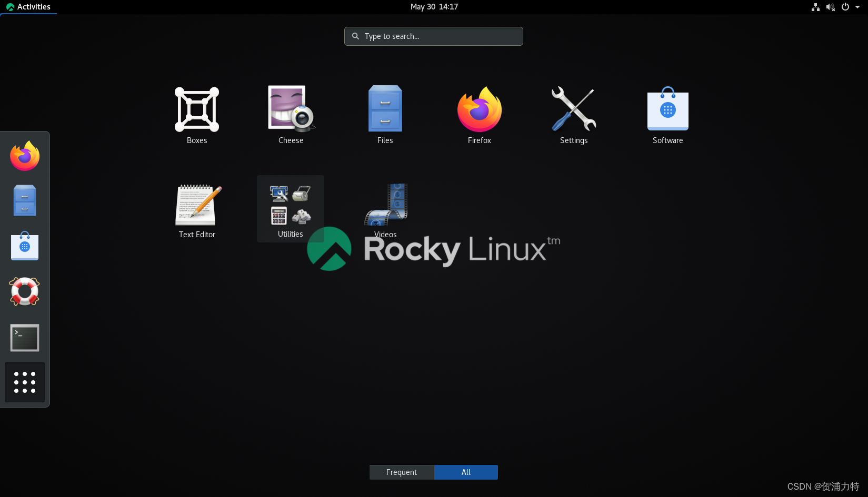
Task: Open the Boxes application
Action: click(197, 115)
